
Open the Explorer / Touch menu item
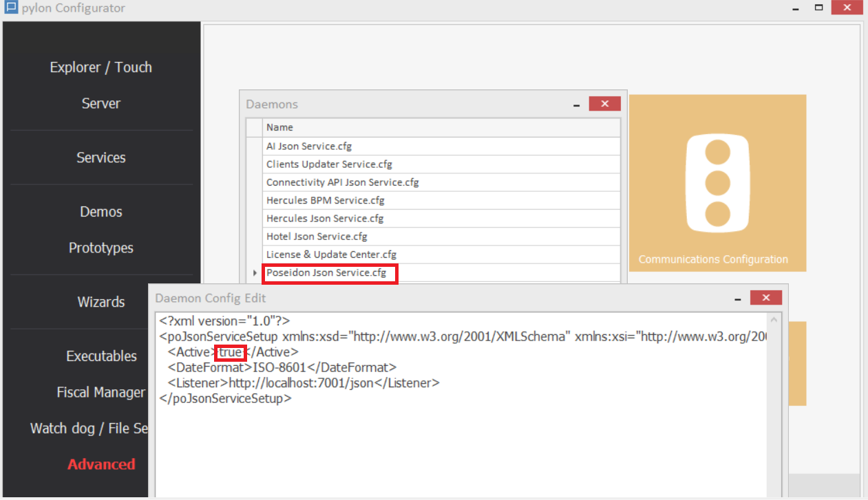tap(100, 67)
